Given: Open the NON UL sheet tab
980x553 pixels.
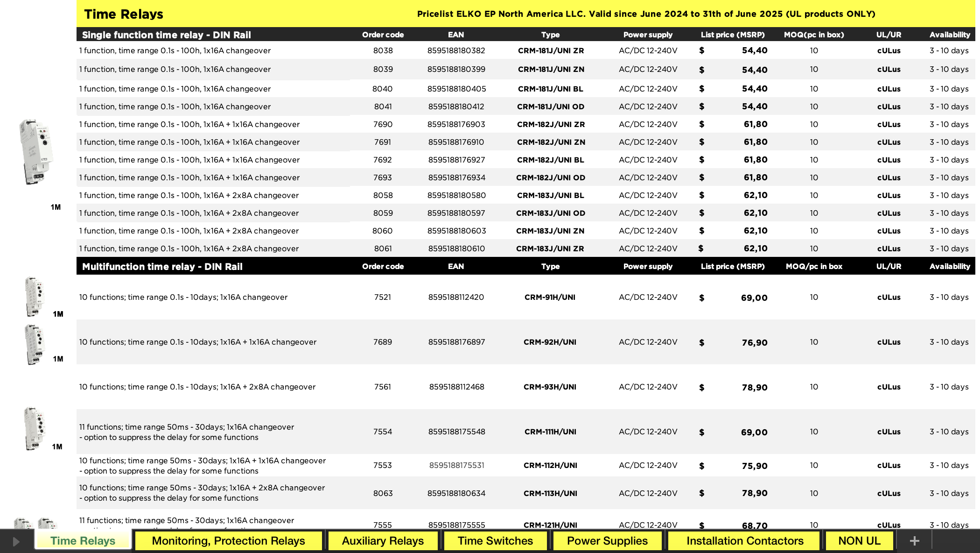Looking at the screenshot, I should (x=859, y=541).
